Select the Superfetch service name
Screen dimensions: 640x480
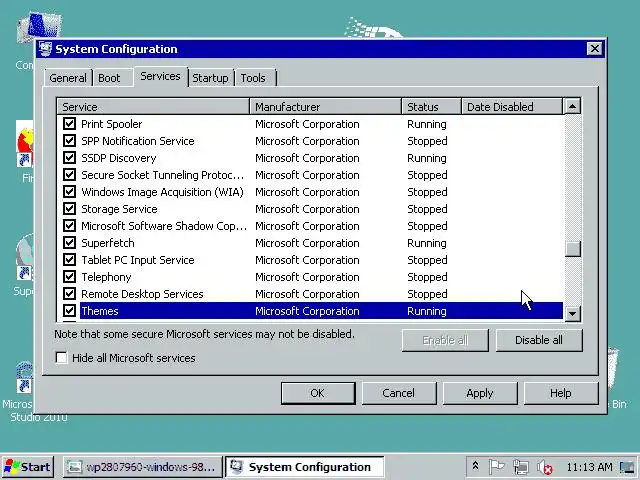tap(108, 243)
